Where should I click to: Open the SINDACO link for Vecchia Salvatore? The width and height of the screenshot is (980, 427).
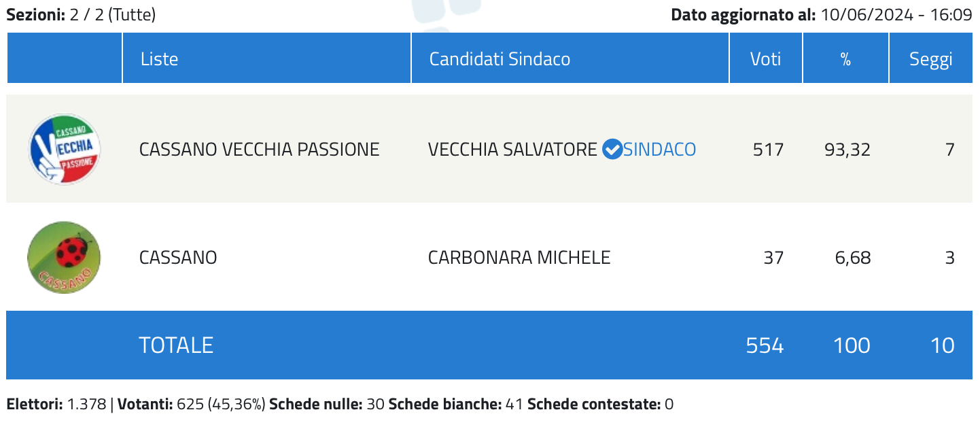click(x=659, y=149)
